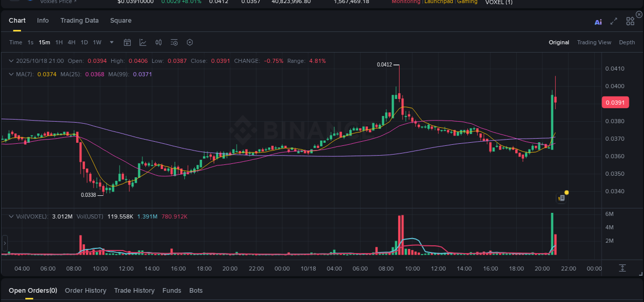This screenshot has width=644, height=302.
Task: Click the hexagon target icon in the toolbar
Action: 190,42
